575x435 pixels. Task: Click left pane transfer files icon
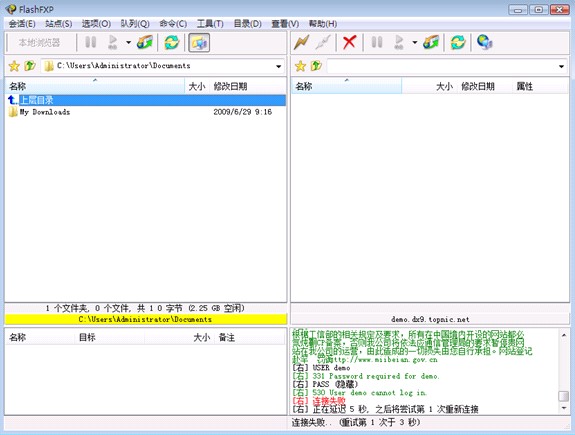pyautogui.click(x=145, y=42)
